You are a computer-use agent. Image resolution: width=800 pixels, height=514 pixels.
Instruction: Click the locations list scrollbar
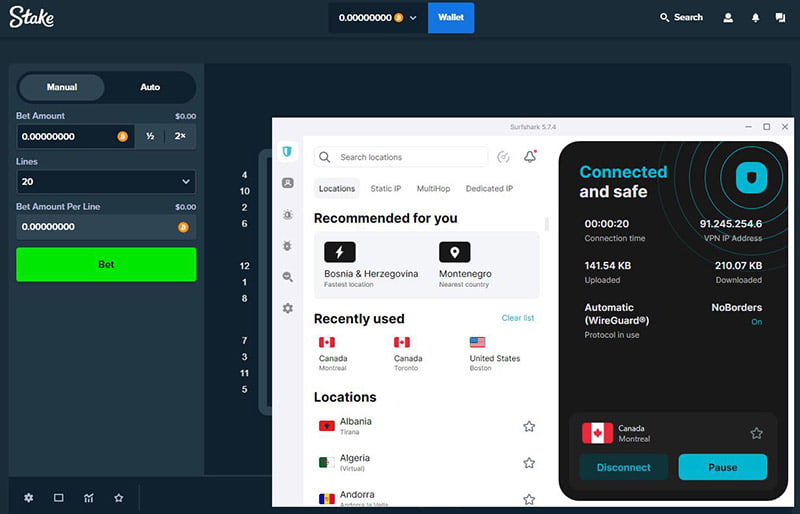coord(546,224)
